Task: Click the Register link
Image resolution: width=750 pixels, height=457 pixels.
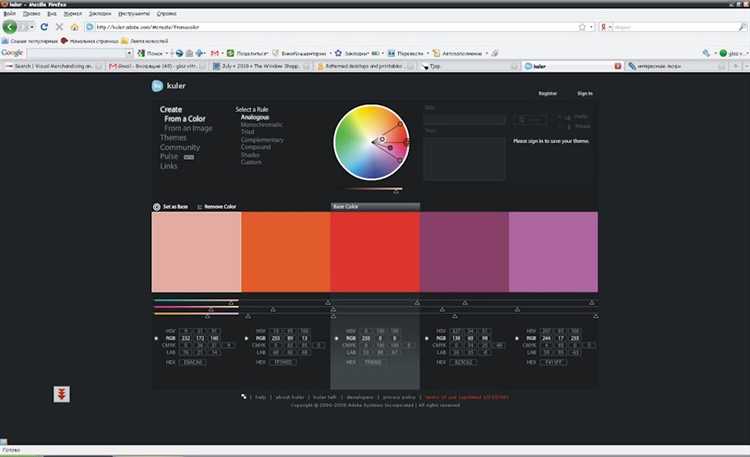Action: [547, 93]
